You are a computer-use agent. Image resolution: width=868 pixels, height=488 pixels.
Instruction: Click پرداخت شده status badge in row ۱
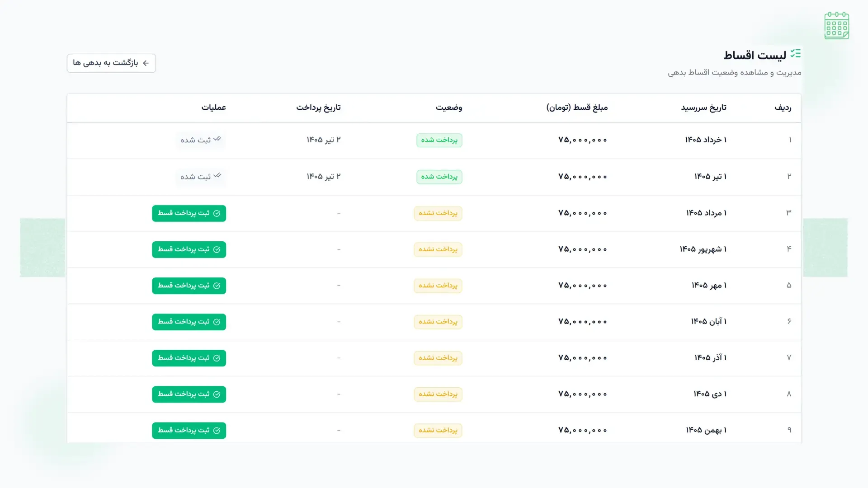pyautogui.click(x=439, y=140)
